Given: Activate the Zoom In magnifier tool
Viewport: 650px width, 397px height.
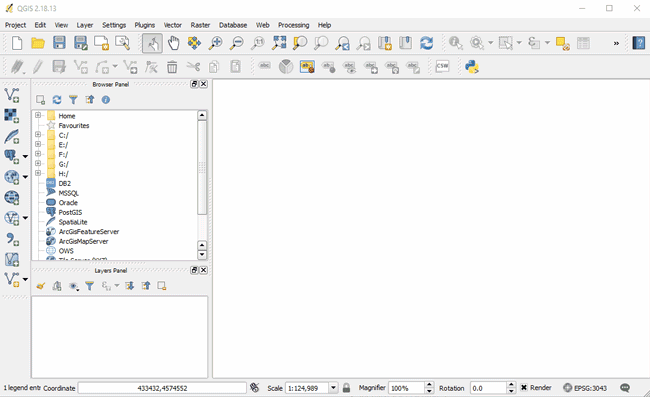Looking at the screenshot, I should tap(216, 43).
